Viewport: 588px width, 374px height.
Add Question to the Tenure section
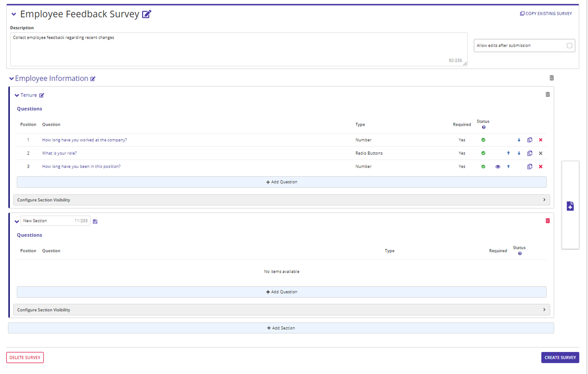tap(282, 182)
